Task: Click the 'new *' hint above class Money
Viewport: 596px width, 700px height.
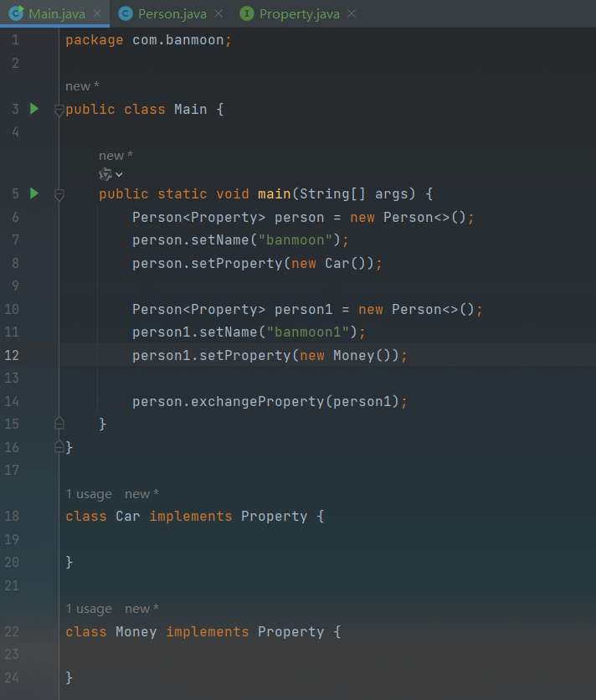Action: (141, 609)
